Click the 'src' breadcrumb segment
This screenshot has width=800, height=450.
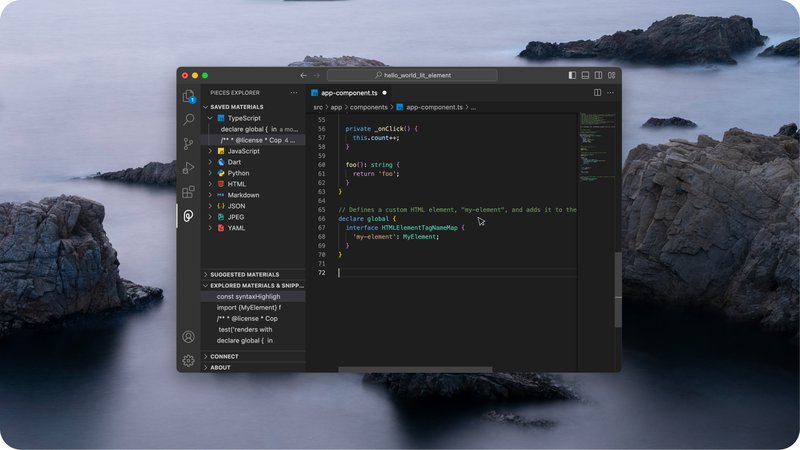[x=318, y=108]
